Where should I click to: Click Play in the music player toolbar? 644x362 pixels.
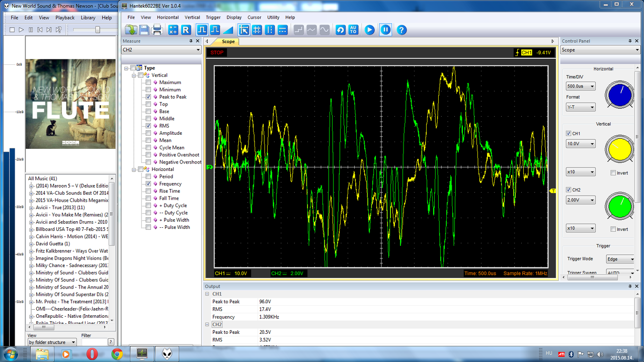click(x=21, y=30)
